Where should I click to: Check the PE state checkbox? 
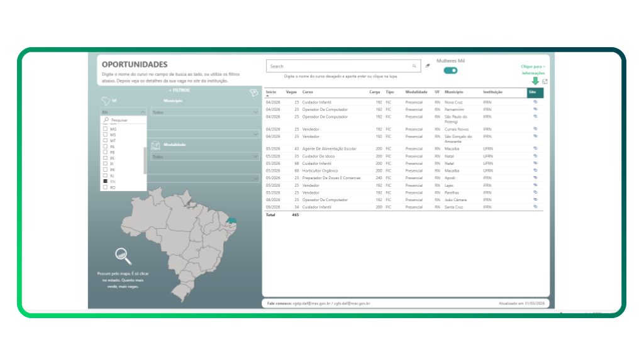tap(105, 158)
